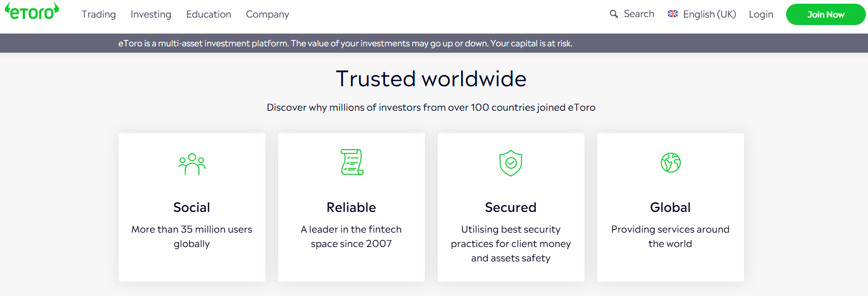Select the Reliable card heading
The image size is (868, 296).
[x=352, y=207]
